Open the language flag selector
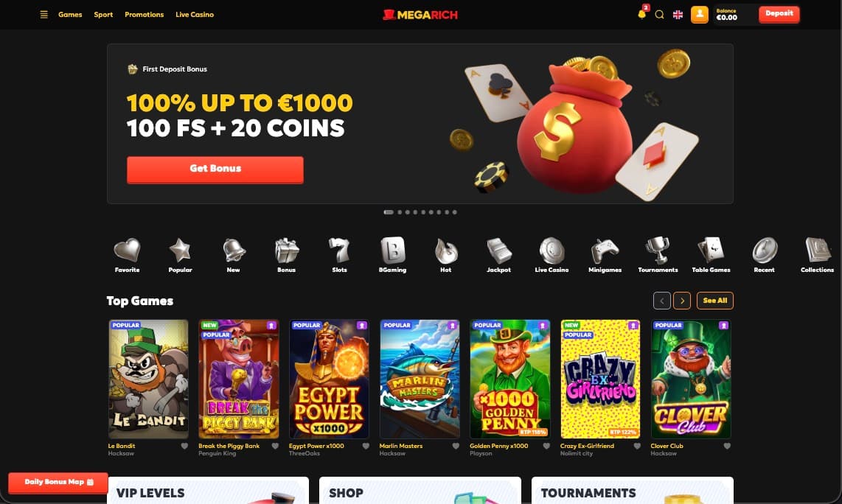Image resolution: width=842 pixels, height=504 pixels. pyautogui.click(x=678, y=15)
